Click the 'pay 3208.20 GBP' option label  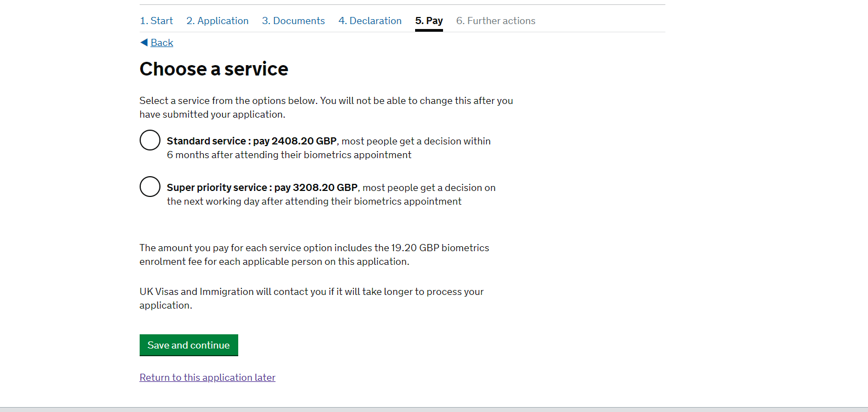316,188
